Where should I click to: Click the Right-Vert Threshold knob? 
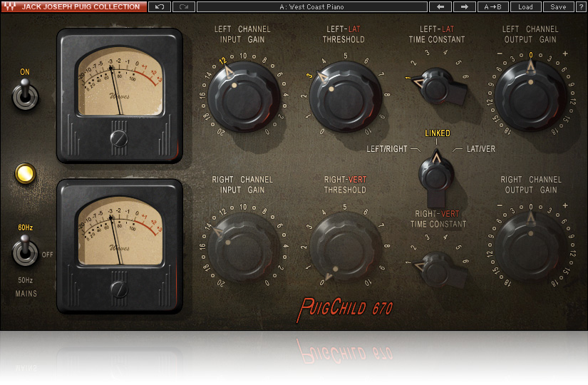pos(344,247)
